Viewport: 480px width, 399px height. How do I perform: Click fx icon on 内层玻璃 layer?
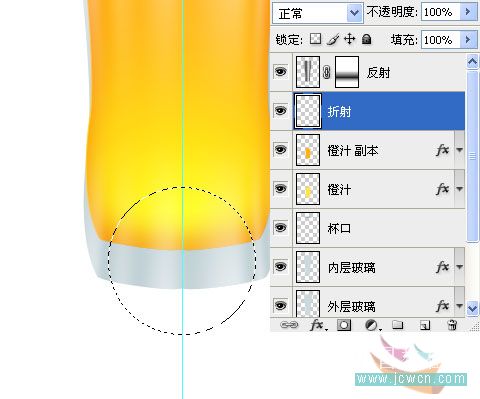point(443,267)
